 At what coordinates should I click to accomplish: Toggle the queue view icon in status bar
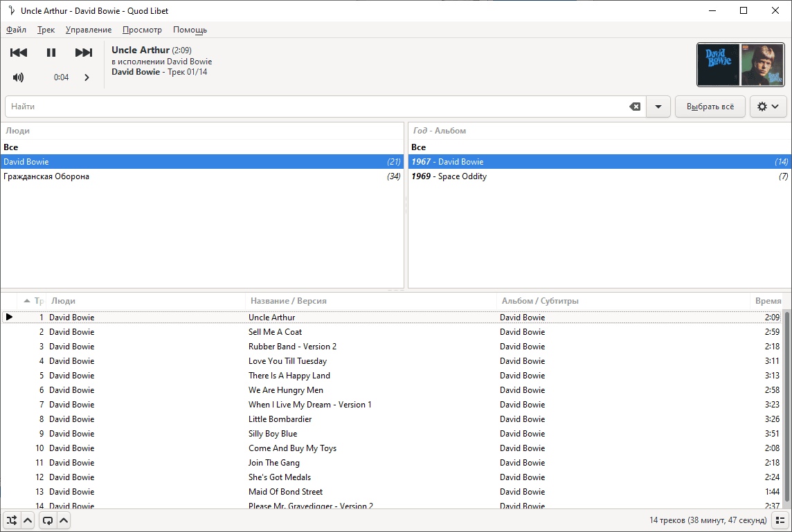pos(780,520)
